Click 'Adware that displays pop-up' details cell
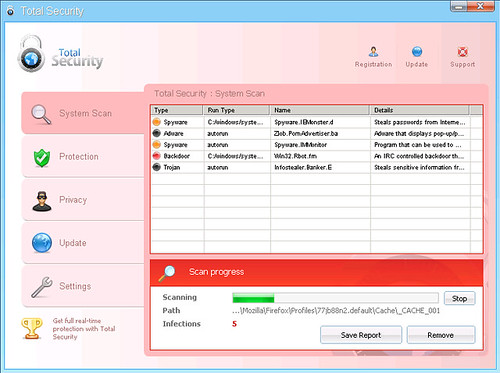Screen dimensions: 500x373 pyautogui.click(x=419, y=134)
